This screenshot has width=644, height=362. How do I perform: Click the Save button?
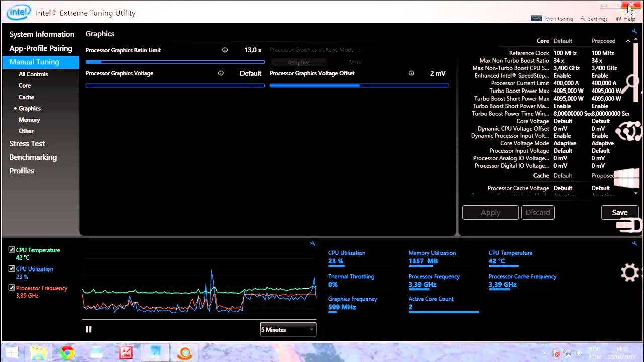pos(619,213)
